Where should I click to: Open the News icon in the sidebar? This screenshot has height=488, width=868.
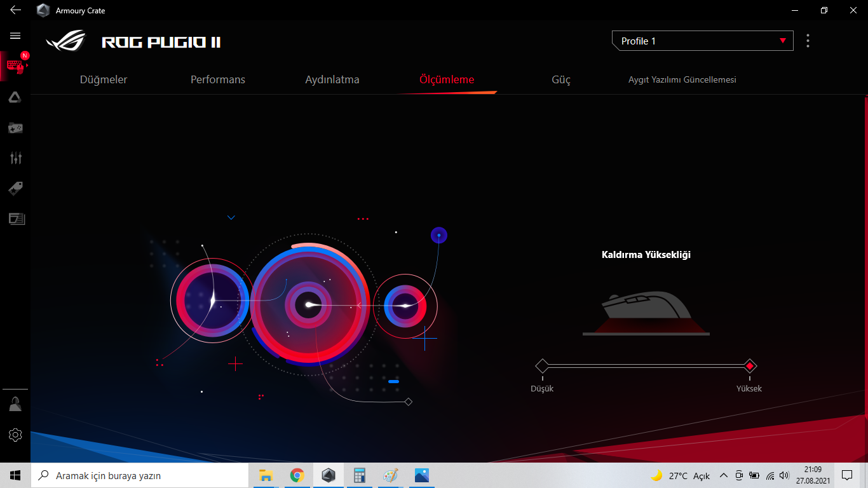[15, 219]
